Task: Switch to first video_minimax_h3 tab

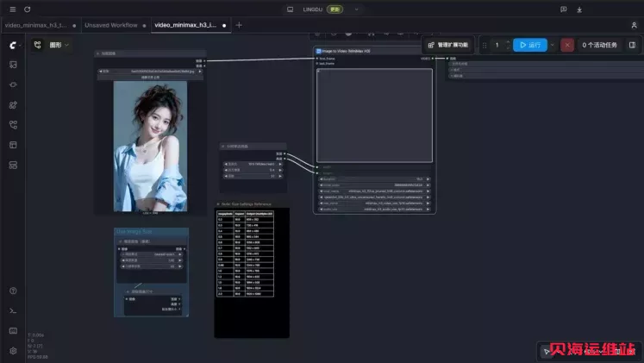Action: (x=41, y=25)
